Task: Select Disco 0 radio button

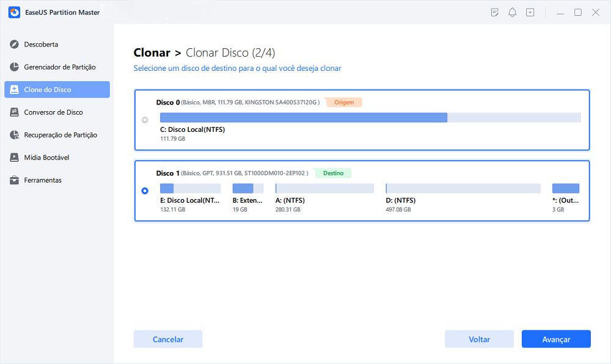Action: (145, 120)
